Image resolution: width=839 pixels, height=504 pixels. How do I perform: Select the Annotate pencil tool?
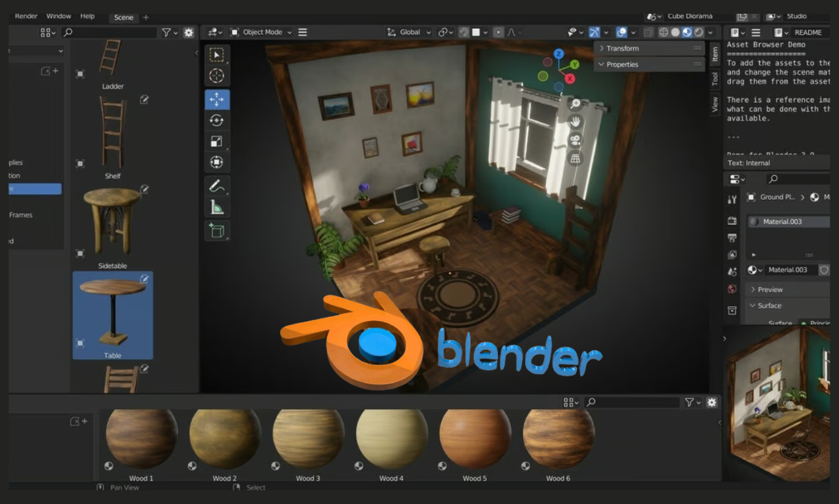(x=217, y=186)
